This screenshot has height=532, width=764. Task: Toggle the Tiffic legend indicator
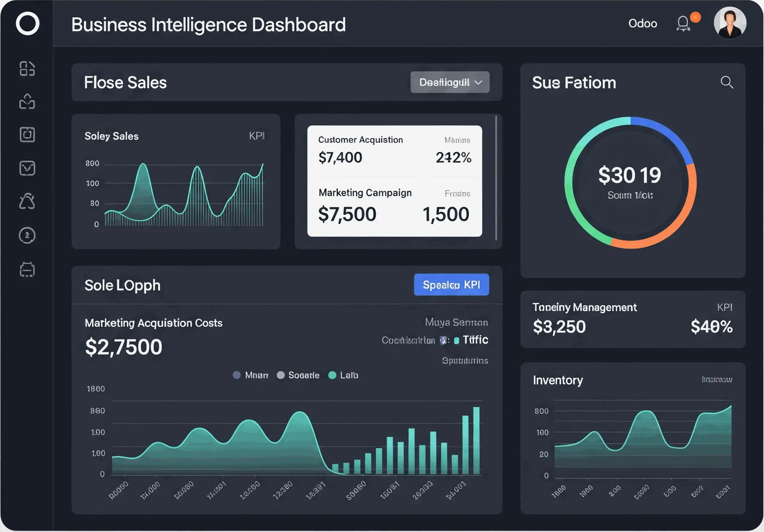tap(457, 341)
